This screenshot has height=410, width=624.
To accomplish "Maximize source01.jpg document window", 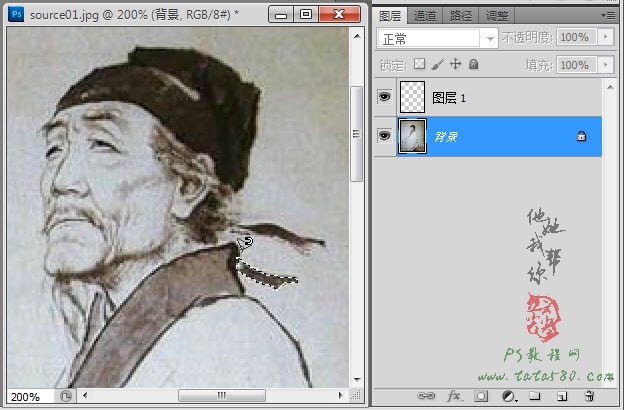I will tap(306, 15).
